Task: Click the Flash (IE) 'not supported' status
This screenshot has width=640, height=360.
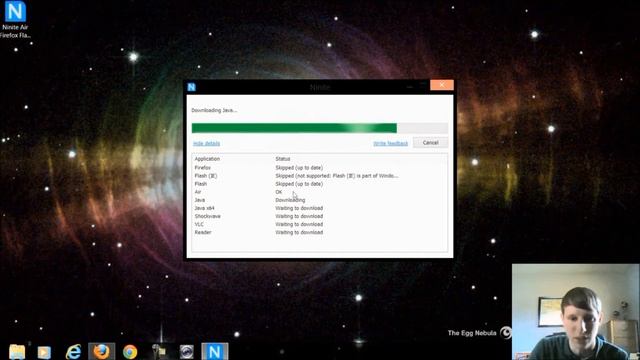Action: (x=337, y=176)
